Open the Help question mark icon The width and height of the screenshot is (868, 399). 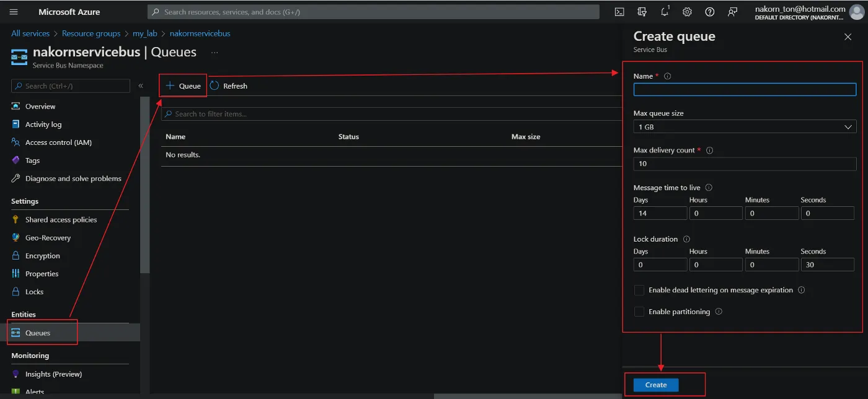pyautogui.click(x=710, y=12)
